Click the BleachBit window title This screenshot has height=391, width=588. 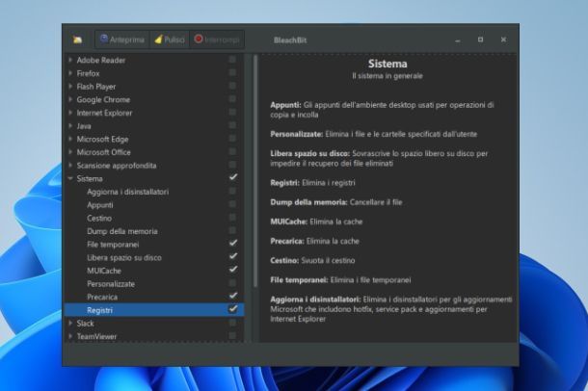(290, 40)
